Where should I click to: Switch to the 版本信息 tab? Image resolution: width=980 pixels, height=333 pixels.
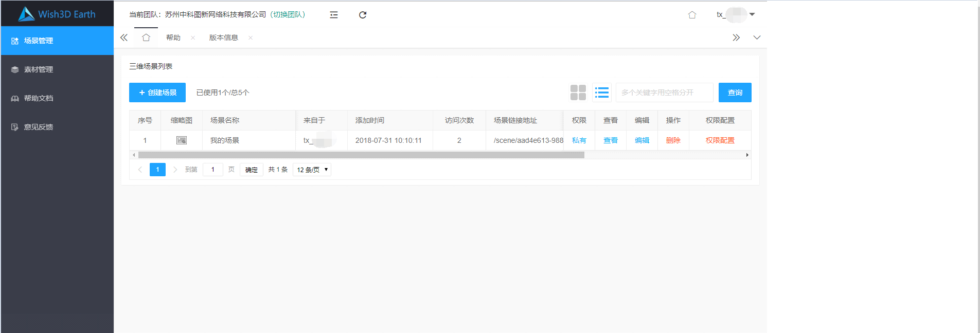(x=223, y=38)
